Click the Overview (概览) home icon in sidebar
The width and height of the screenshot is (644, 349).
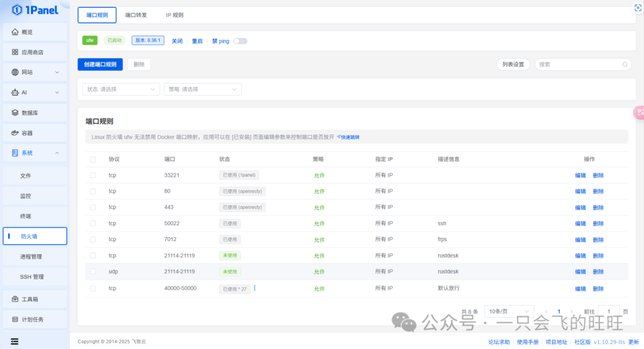tap(15, 32)
